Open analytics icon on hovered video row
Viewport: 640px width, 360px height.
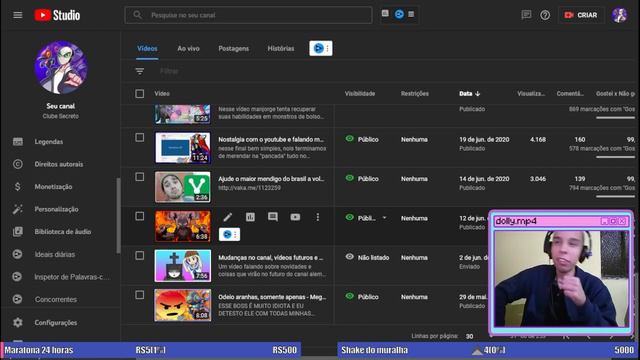tap(250, 217)
